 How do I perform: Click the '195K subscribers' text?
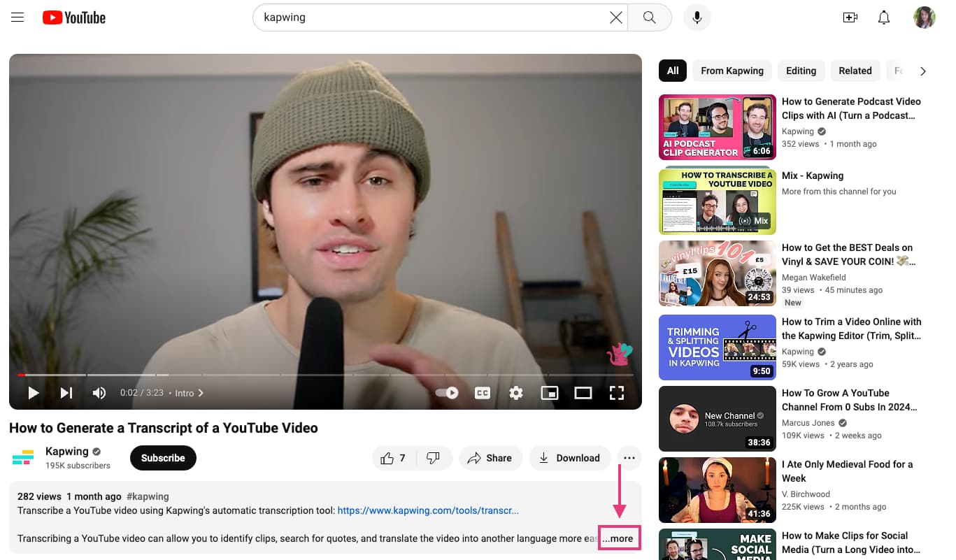pos(78,466)
